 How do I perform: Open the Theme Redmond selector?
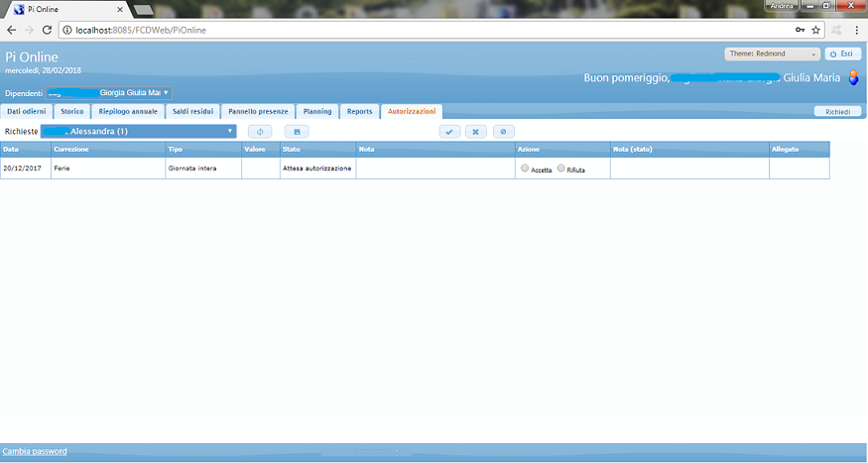click(772, 54)
